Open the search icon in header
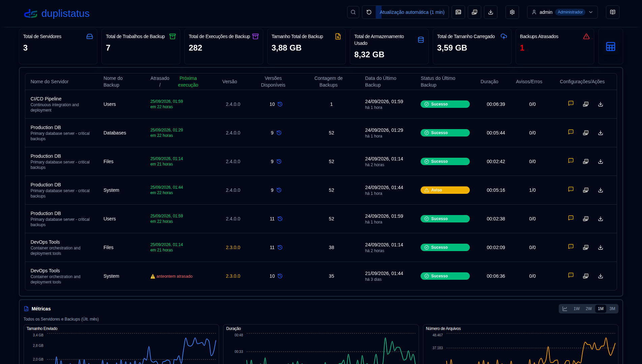The width and height of the screenshot is (642, 364). pos(353,12)
